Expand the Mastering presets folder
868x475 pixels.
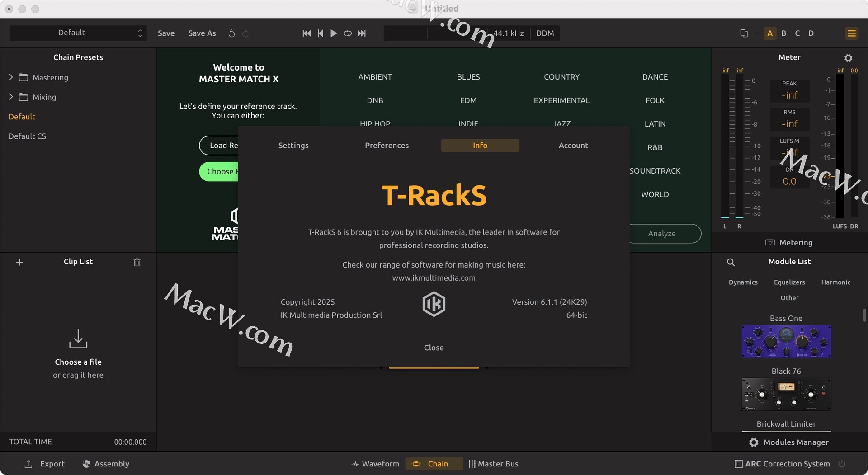[x=11, y=77]
